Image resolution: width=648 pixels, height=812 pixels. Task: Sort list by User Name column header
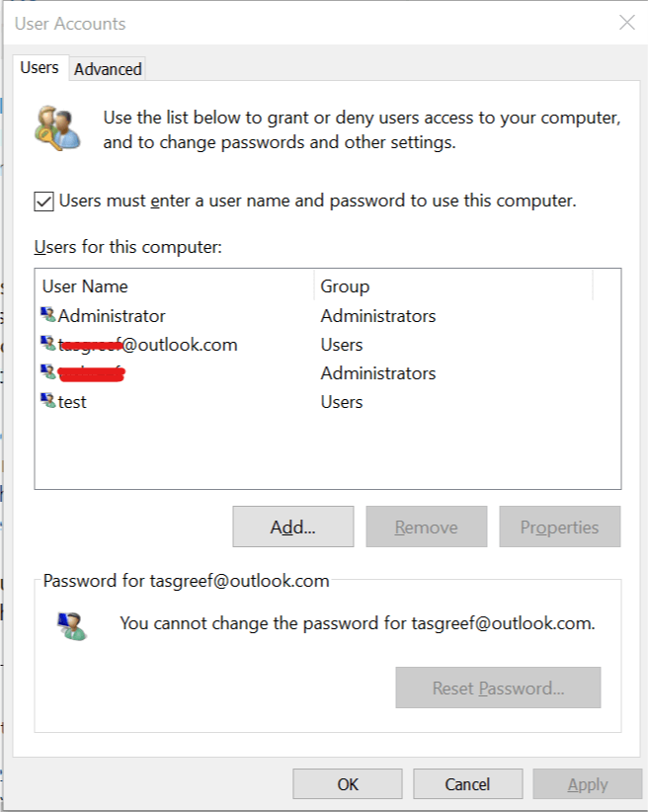coord(175,285)
